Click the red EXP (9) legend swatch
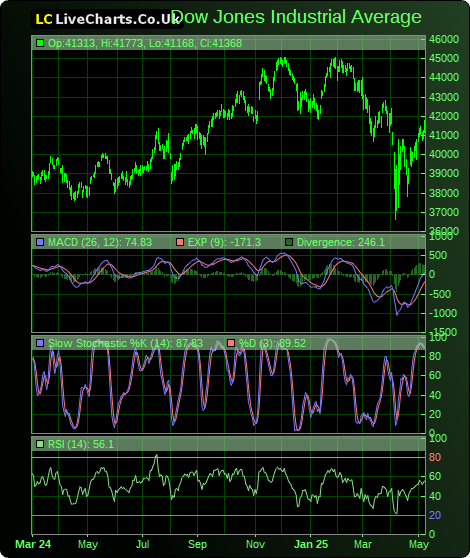This screenshot has width=470, height=558. coord(180,242)
